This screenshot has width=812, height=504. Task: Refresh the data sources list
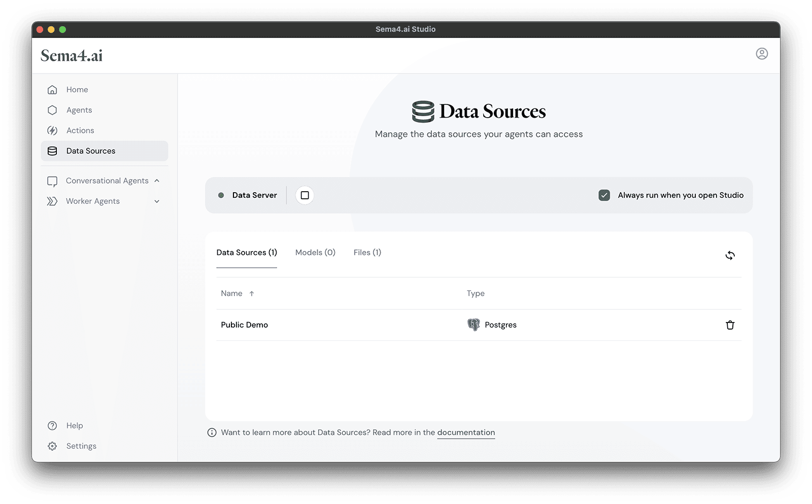tap(730, 255)
